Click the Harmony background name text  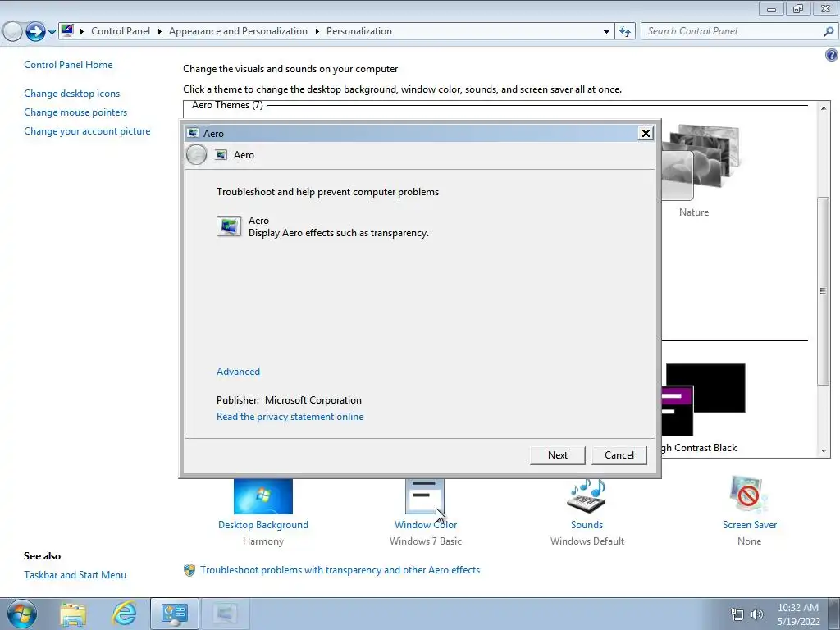click(263, 541)
